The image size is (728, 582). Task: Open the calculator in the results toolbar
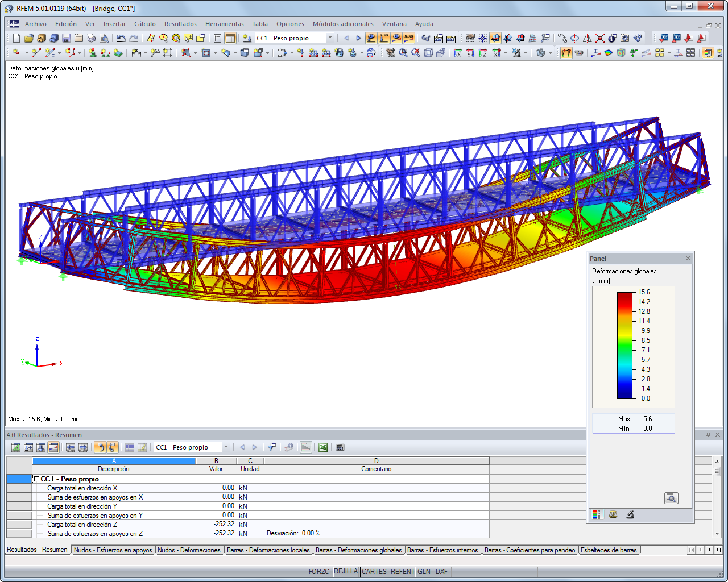coord(340,448)
